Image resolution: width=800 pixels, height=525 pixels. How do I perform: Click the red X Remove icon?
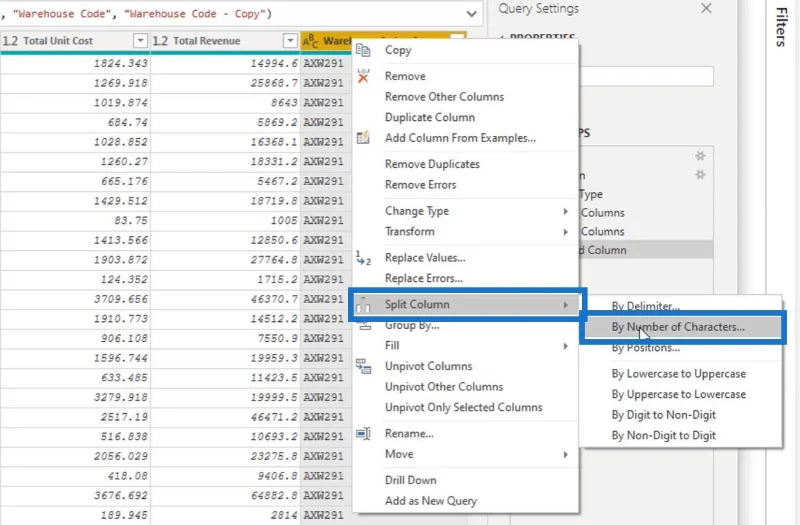point(363,76)
